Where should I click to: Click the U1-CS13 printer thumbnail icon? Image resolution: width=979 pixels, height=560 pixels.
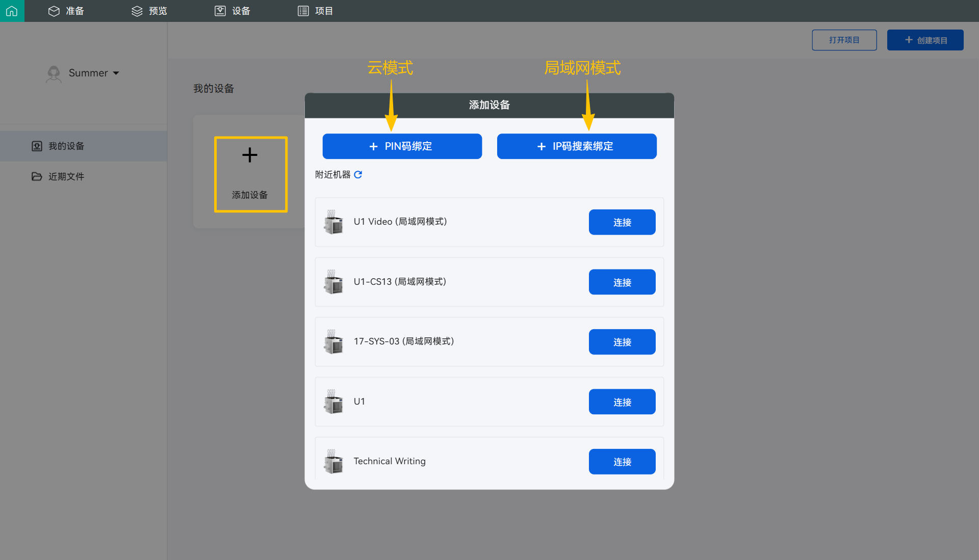click(333, 282)
